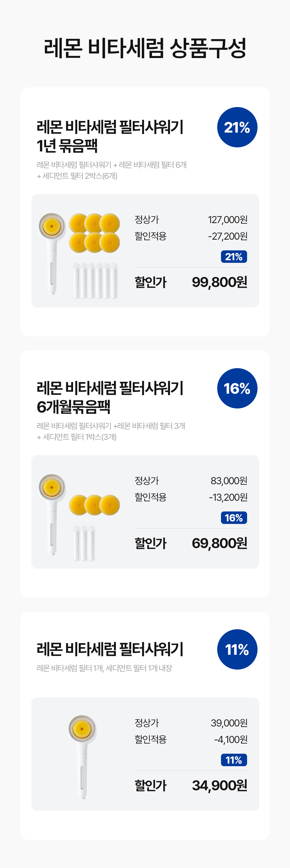Click the shower head in the 11% card
The width and height of the screenshot is (290, 868).
point(82,756)
